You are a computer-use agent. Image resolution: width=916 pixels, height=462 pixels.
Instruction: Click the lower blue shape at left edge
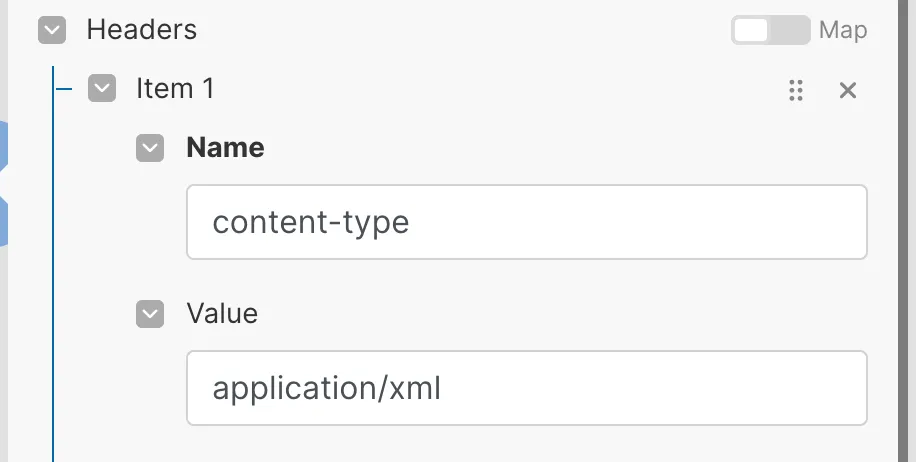[3, 220]
